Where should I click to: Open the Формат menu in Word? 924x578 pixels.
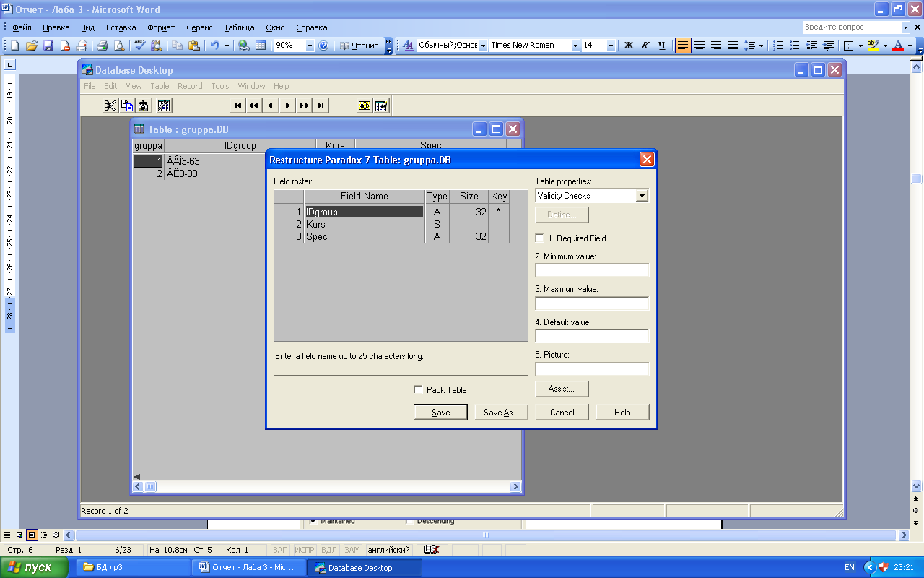[161, 27]
